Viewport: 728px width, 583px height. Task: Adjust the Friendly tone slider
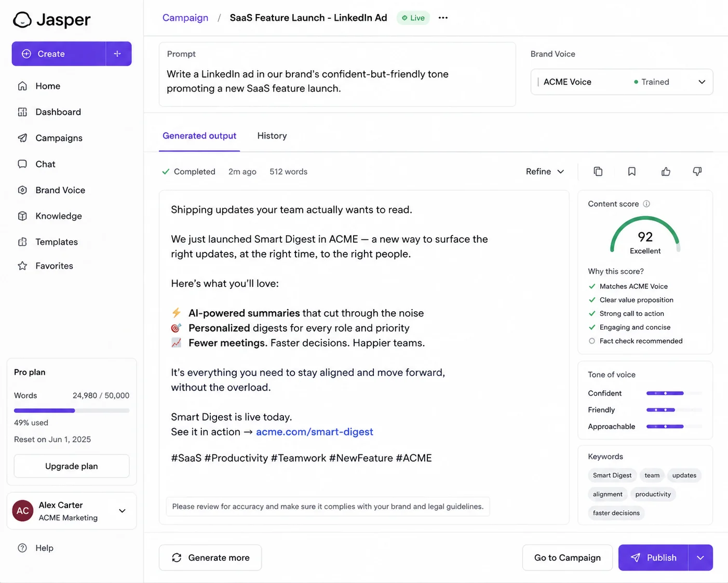click(674, 410)
